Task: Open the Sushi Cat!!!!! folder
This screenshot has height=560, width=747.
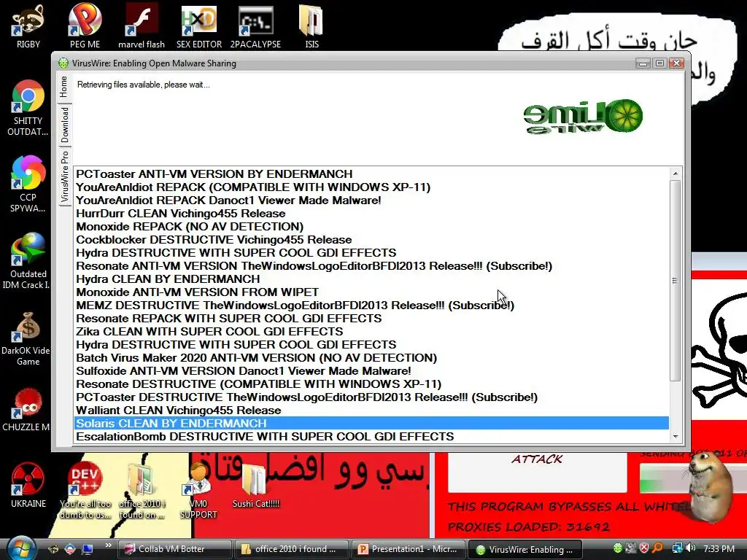Action: pos(255,485)
